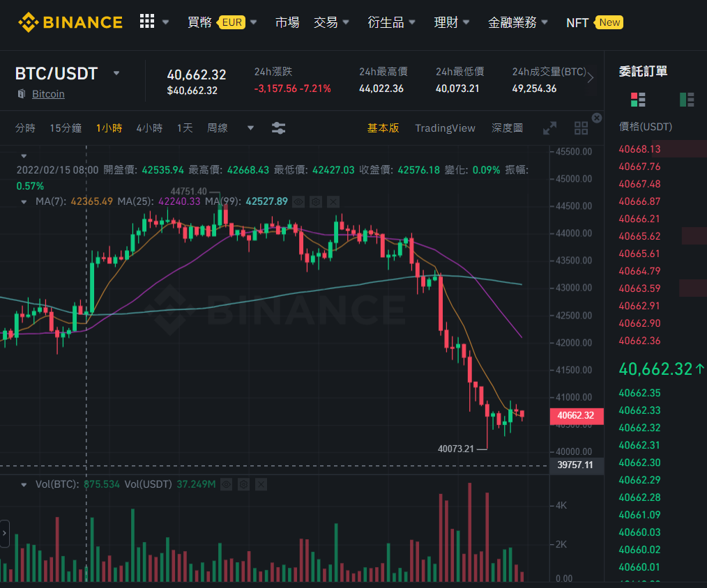Click the 40073.21 low marker
The width and height of the screenshot is (707, 588).
(456, 449)
